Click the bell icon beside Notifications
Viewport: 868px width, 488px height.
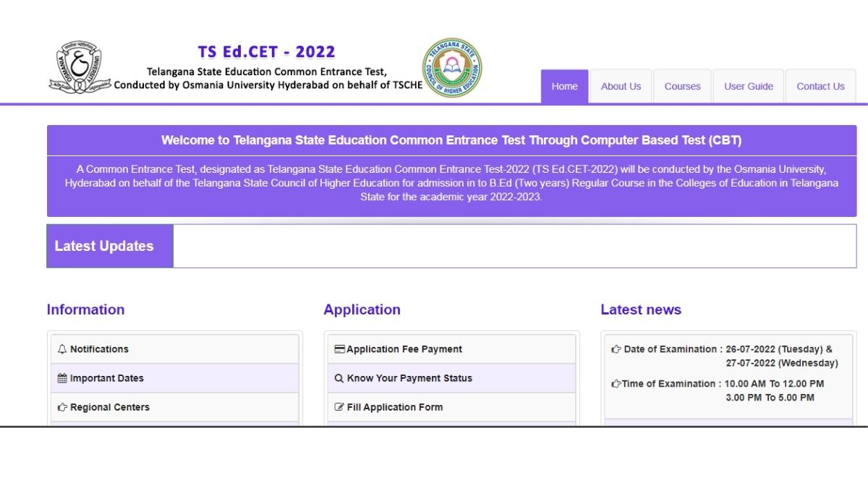[x=62, y=349]
